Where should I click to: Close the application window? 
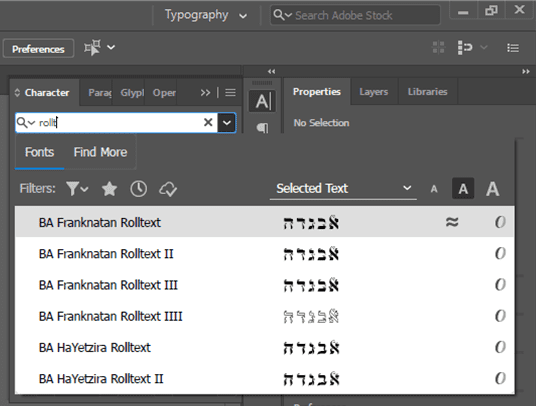(x=520, y=10)
